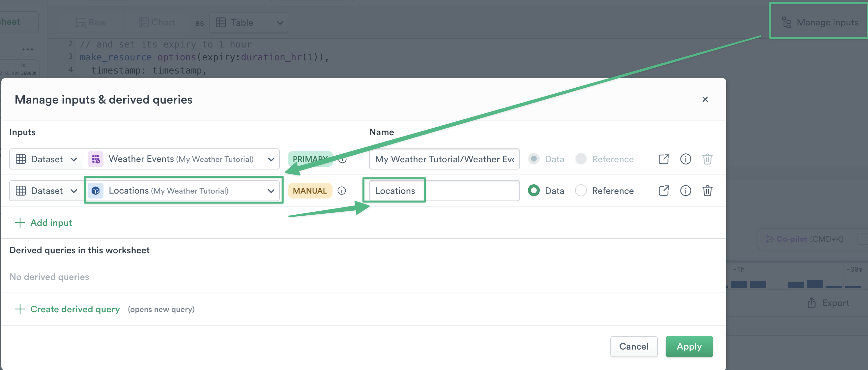Switch to the Chart view tab

pos(157,23)
